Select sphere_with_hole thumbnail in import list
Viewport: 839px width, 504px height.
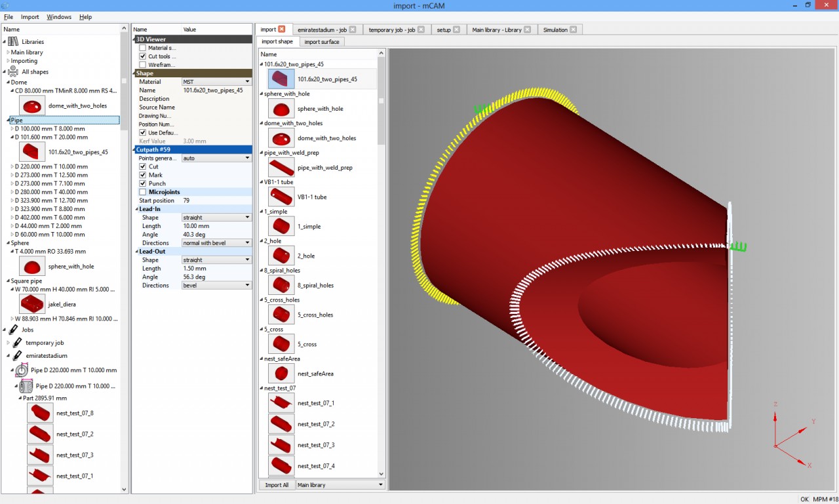coord(281,109)
